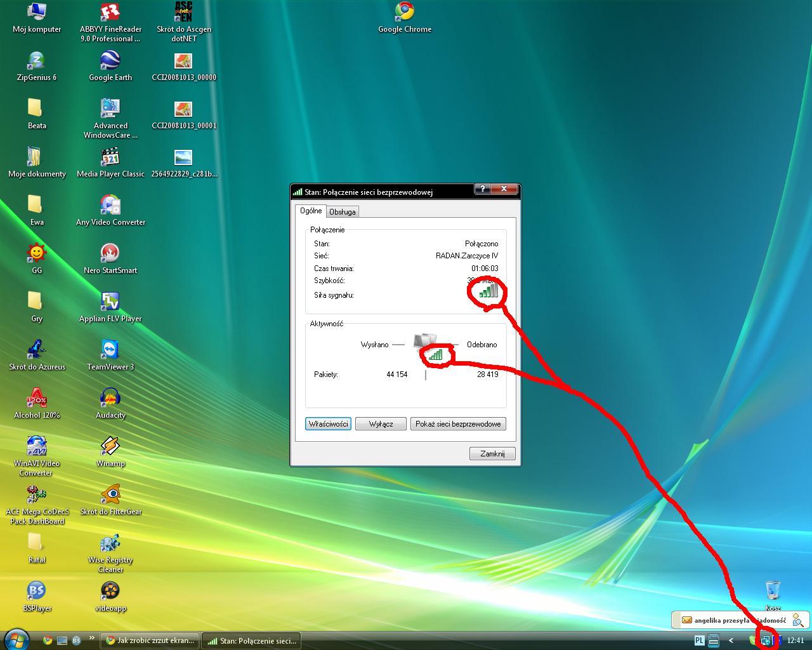The height and width of the screenshot is (650, 812).
Task: Click Chrome quick launch icon in taskbar
Action: pos(48,640)
